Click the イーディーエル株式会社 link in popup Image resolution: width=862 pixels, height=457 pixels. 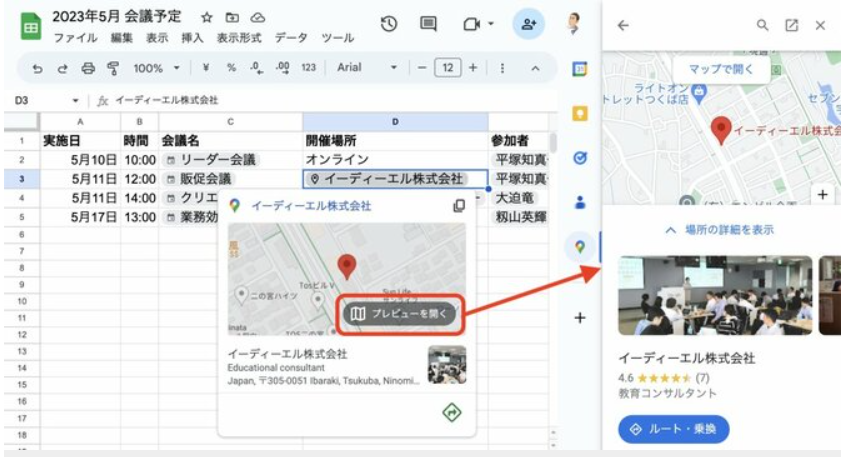coord(311,206)
